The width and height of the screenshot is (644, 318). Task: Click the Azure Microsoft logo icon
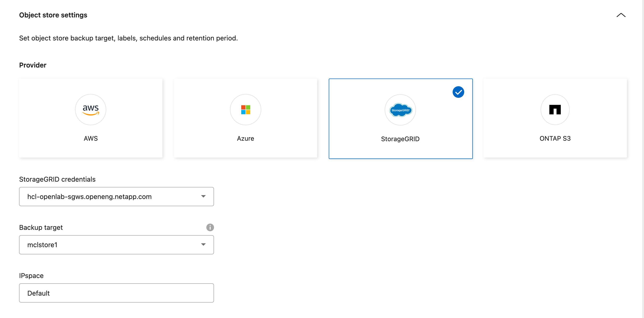246,110
